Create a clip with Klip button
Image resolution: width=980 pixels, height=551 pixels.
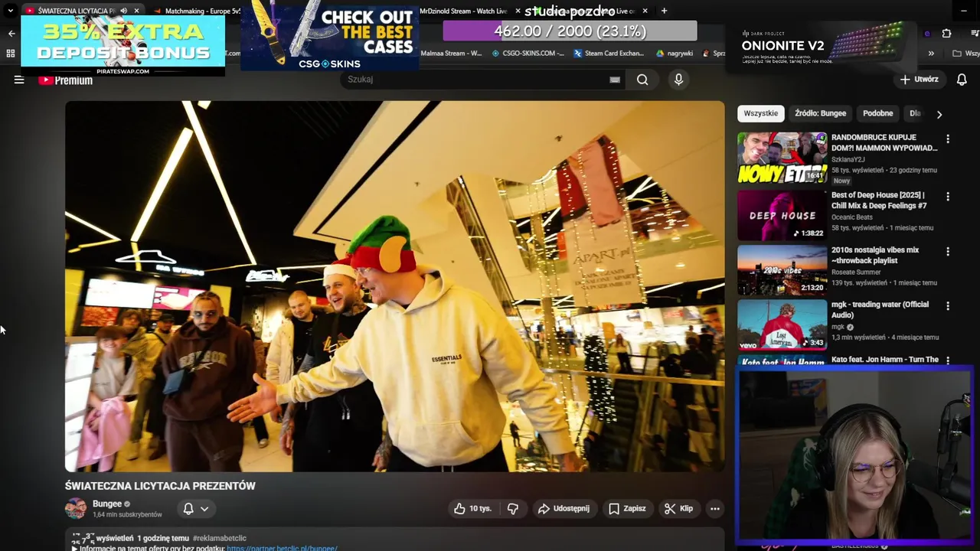click(x=679, y=509)
